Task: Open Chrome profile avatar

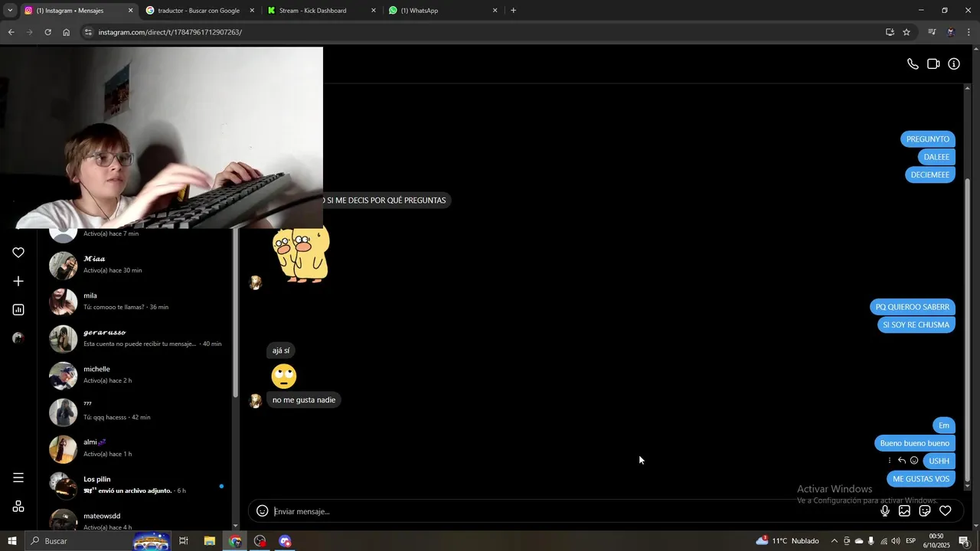Action: [x=951, y=32]
